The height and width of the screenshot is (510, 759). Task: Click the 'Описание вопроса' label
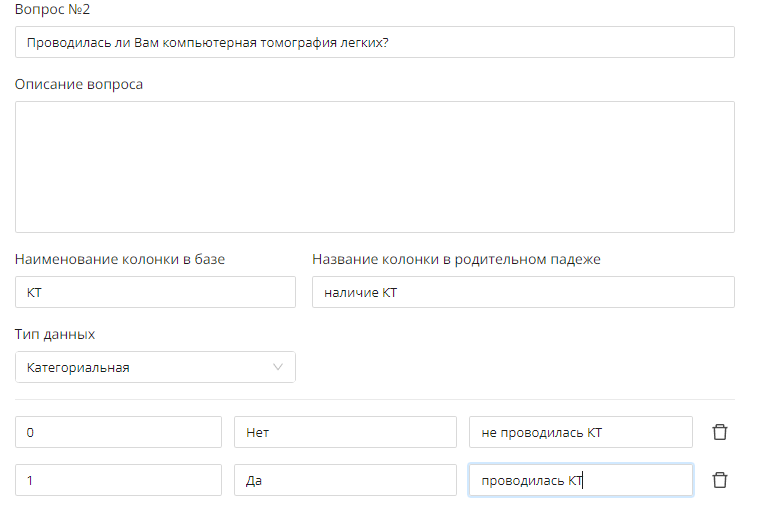(x=79, y=84)
